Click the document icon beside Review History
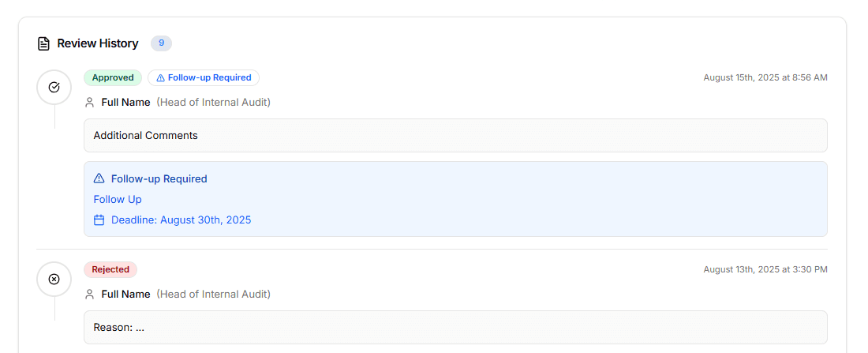The height and width of the screenshot is (353, 868). [44, 43]
